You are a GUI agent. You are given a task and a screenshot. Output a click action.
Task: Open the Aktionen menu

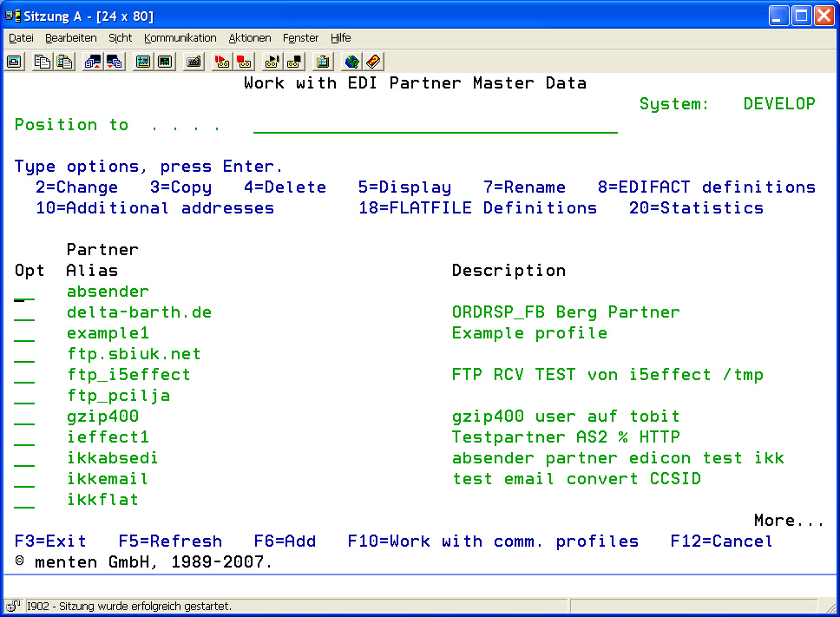pos(250,38)
